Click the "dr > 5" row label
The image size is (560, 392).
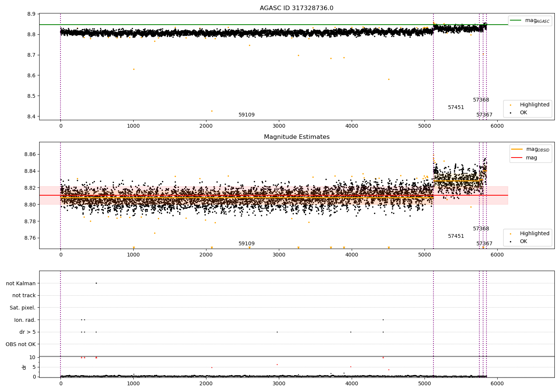pyautogui.click(x=28, y=332)
